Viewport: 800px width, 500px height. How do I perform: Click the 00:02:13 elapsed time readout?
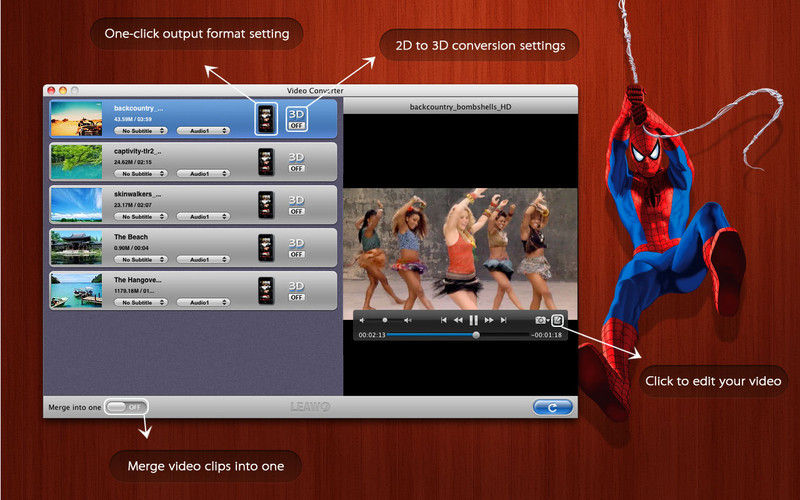coord(372,335)
